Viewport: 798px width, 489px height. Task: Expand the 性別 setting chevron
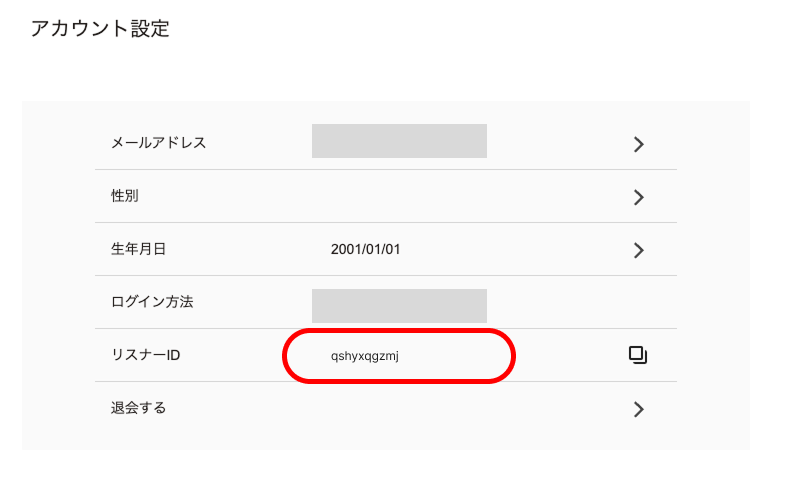(639, 197)
